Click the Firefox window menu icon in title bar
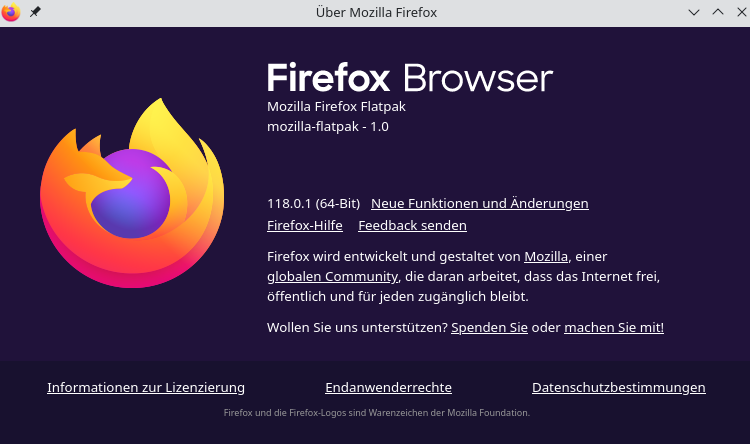 tap(12, 12)
